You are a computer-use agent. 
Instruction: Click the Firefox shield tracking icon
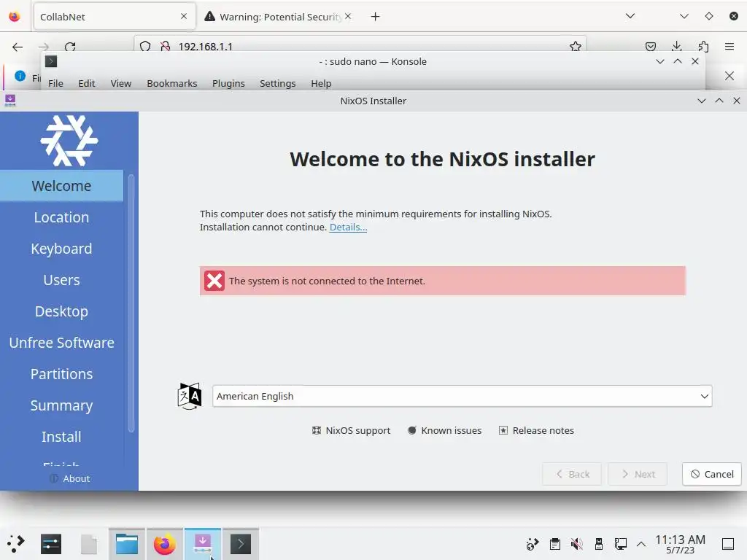(x=145, y=46)
